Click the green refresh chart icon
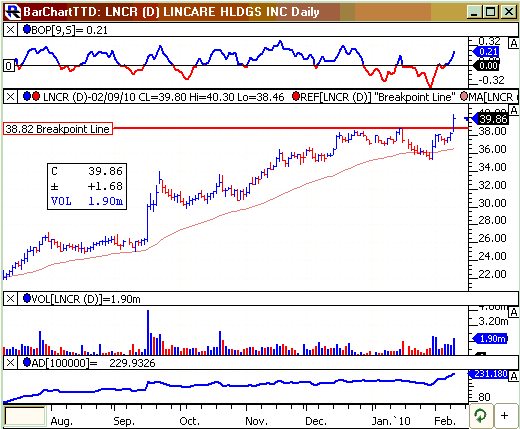 480,415
